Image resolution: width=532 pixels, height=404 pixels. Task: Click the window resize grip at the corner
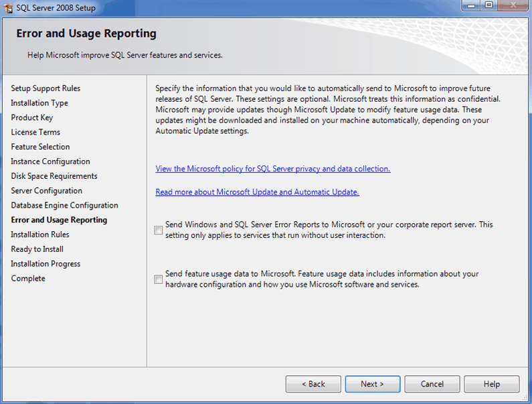pos(525,397)
